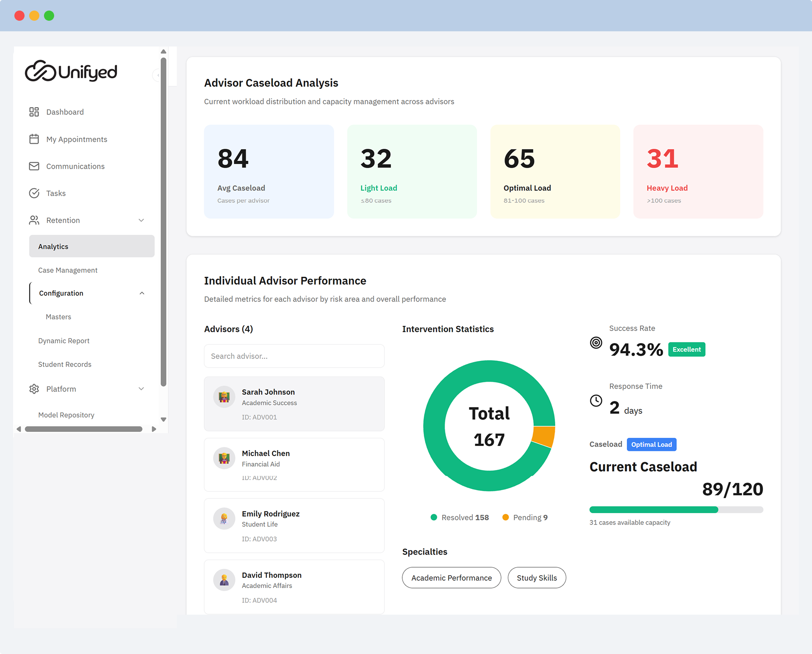Click the Tasks checkmark icon
Screen dimensions: 812x654
click(x=34, y=193)
